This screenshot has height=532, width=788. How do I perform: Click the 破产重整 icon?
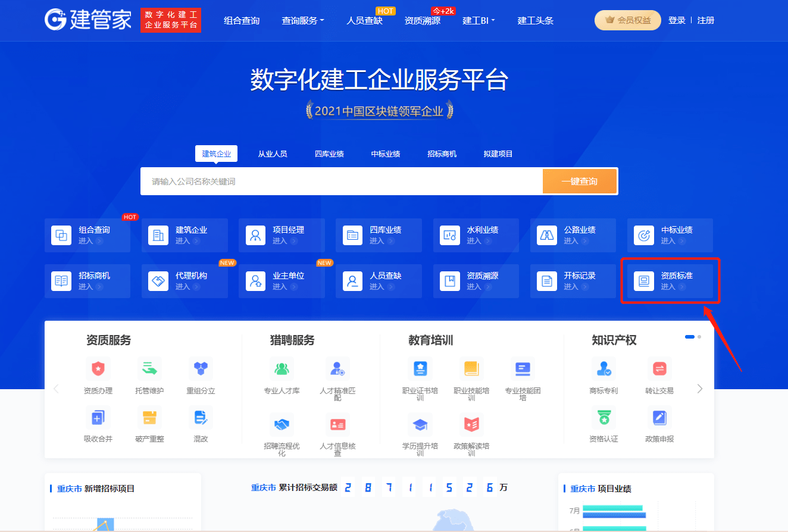149,418
